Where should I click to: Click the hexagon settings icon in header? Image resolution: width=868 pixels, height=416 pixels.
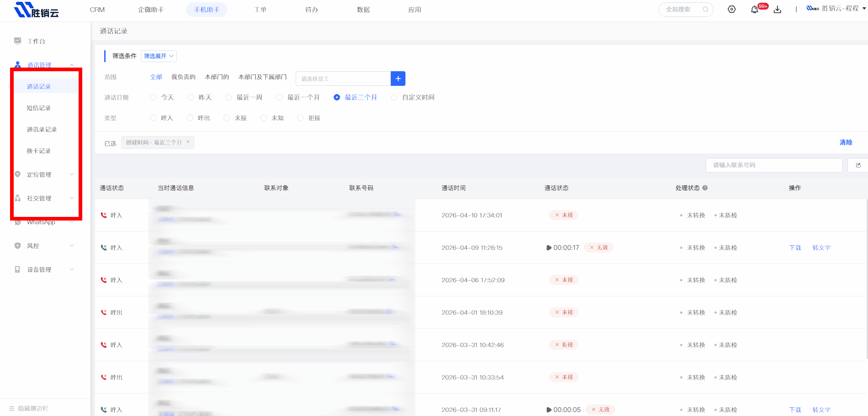click(732, 10)
